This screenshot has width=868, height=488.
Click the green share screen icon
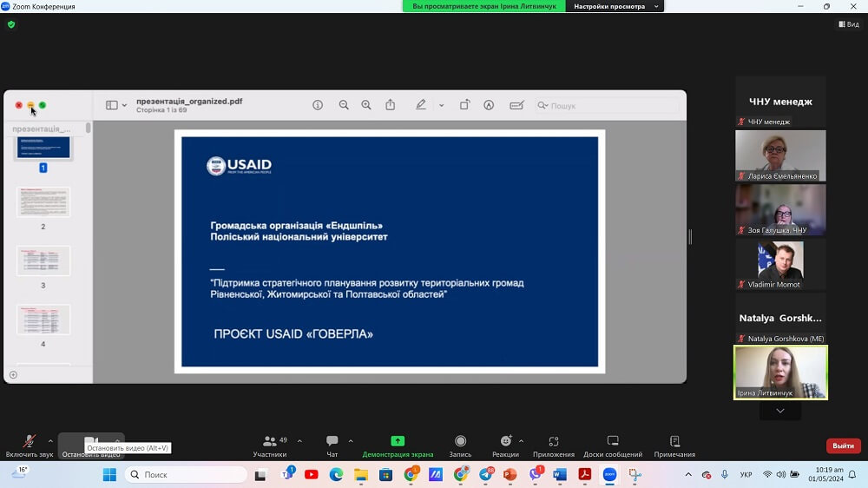(x=398, y=441)
